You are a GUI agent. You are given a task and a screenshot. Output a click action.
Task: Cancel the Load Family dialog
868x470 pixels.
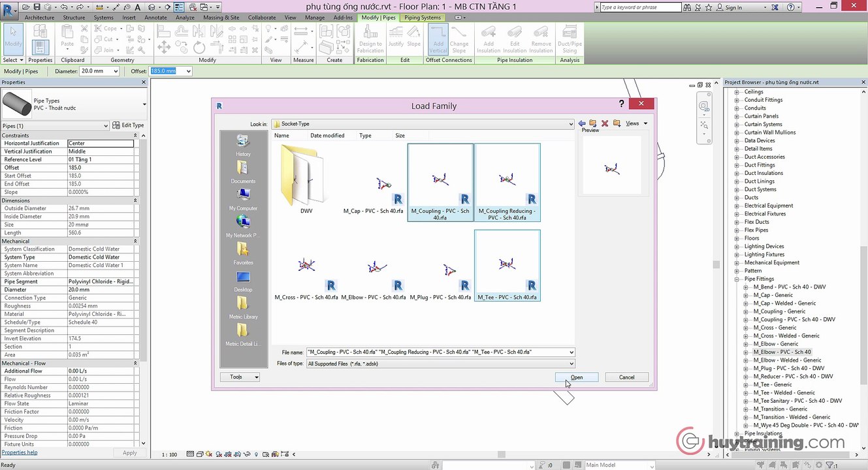pos(627,377)
